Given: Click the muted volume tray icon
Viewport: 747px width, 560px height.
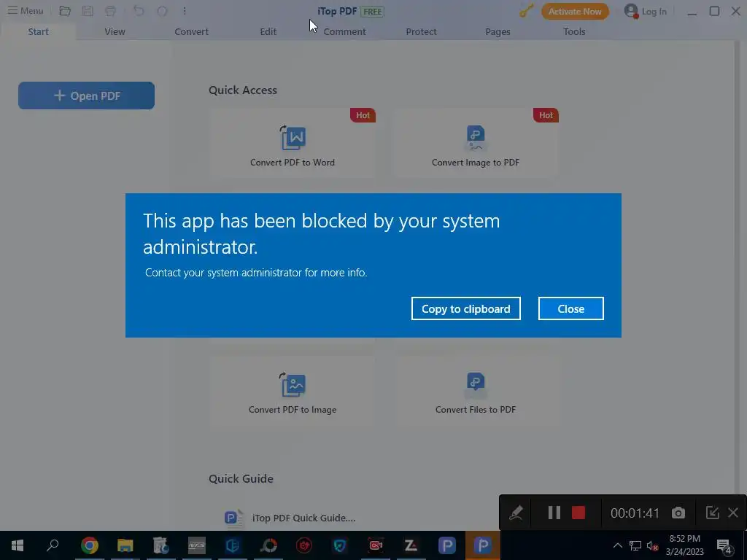Looking at the screenshot, I should (653, 545).
